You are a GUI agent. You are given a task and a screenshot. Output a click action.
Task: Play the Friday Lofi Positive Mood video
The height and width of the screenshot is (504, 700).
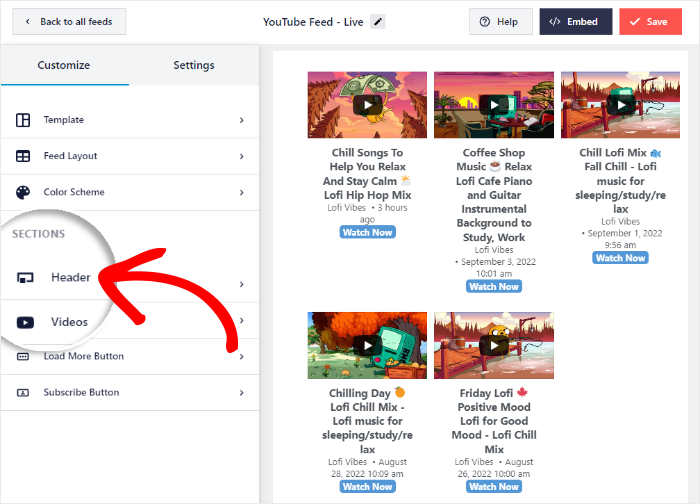point(494,346)
